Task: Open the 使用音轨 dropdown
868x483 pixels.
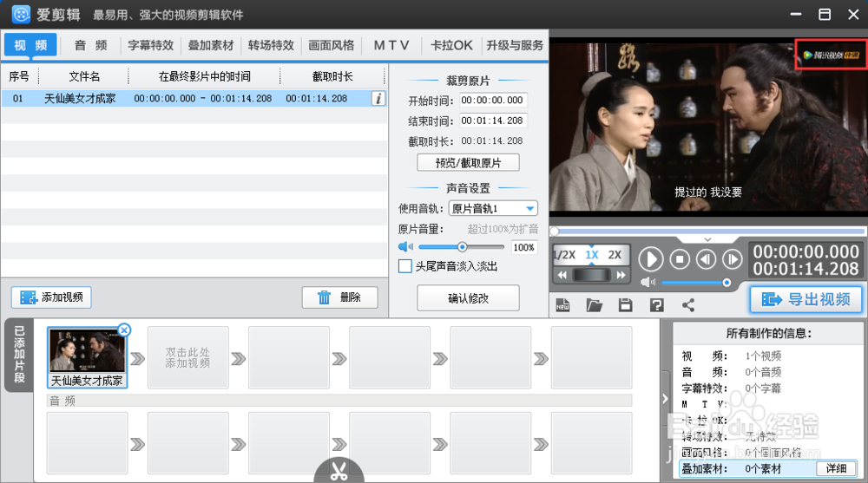Action: (493, 209)
